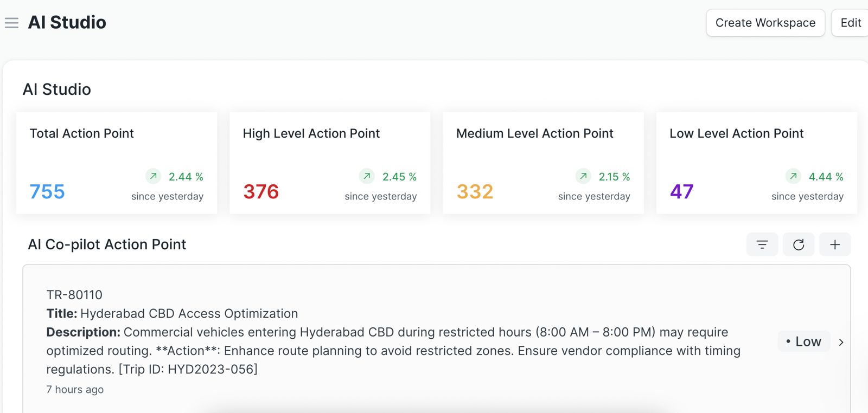
Task: Click the Total Action Point trend arrow
Action: tap(154, 176)
